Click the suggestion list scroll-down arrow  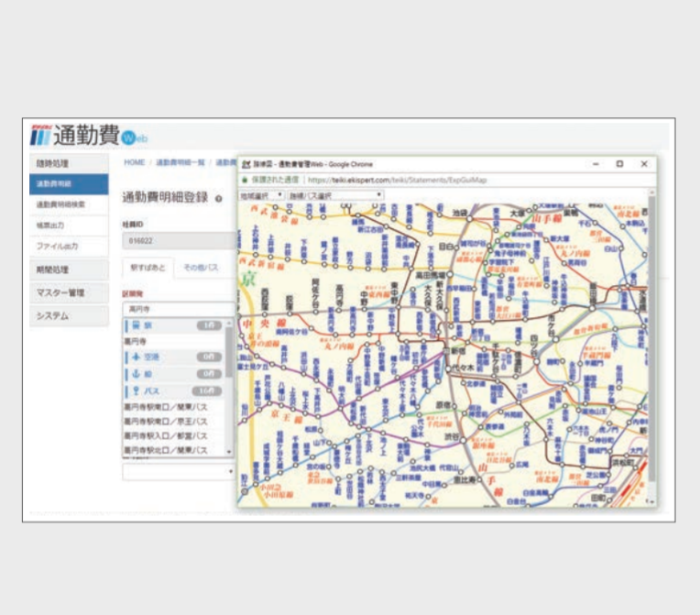pos(229,452)
